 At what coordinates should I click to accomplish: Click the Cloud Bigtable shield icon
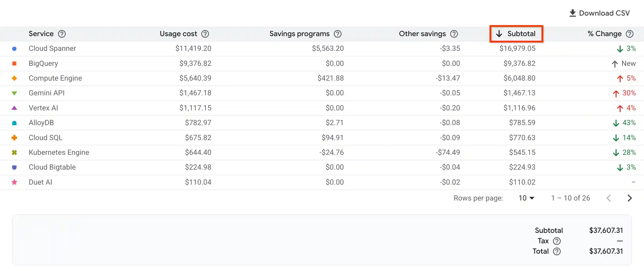[x=14, y=167]
